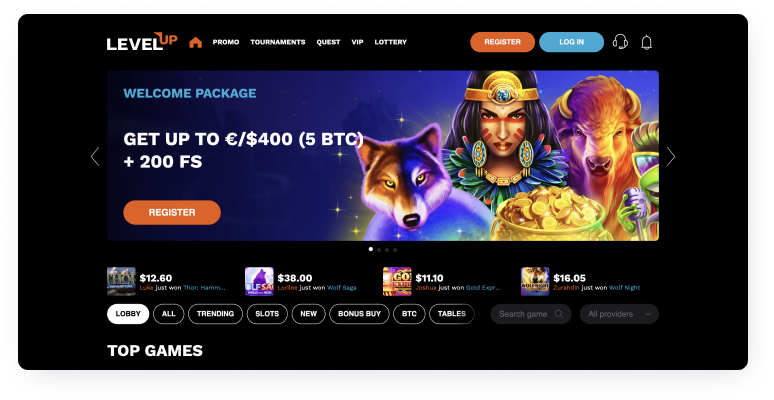Screen dimensions: 774x400
Task: Switch to the Slots category tab
Action: pyautogui.click(x=267, y=314)
